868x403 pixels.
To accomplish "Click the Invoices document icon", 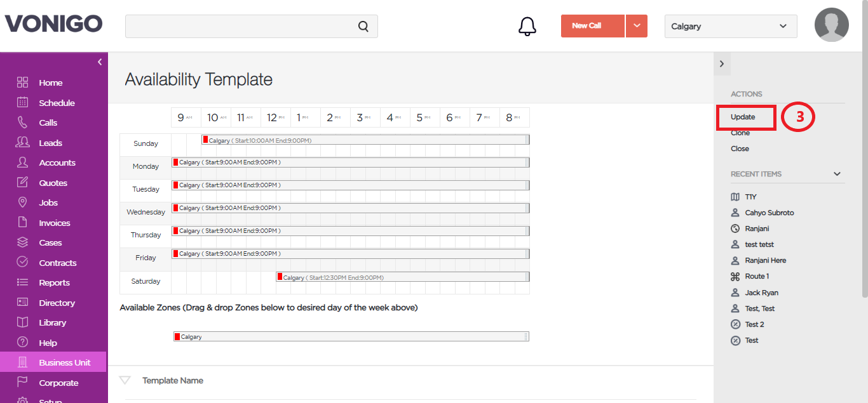I will click(23, 223).
